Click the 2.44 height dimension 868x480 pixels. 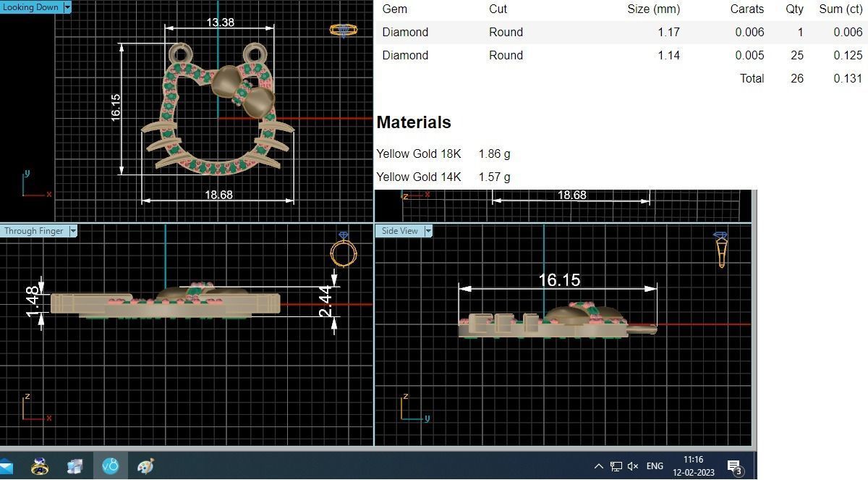(x=326, y=301)
